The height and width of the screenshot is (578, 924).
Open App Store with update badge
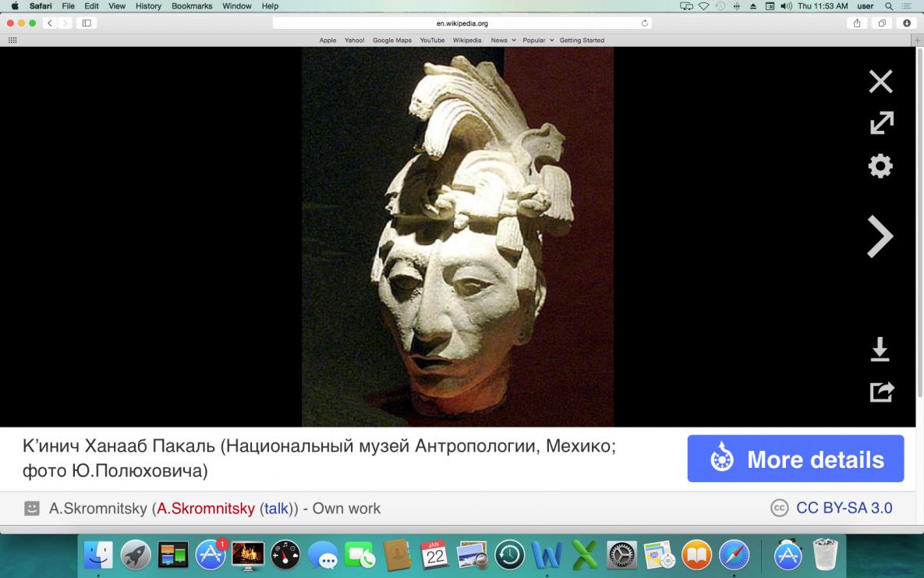[x=211, y=555]
